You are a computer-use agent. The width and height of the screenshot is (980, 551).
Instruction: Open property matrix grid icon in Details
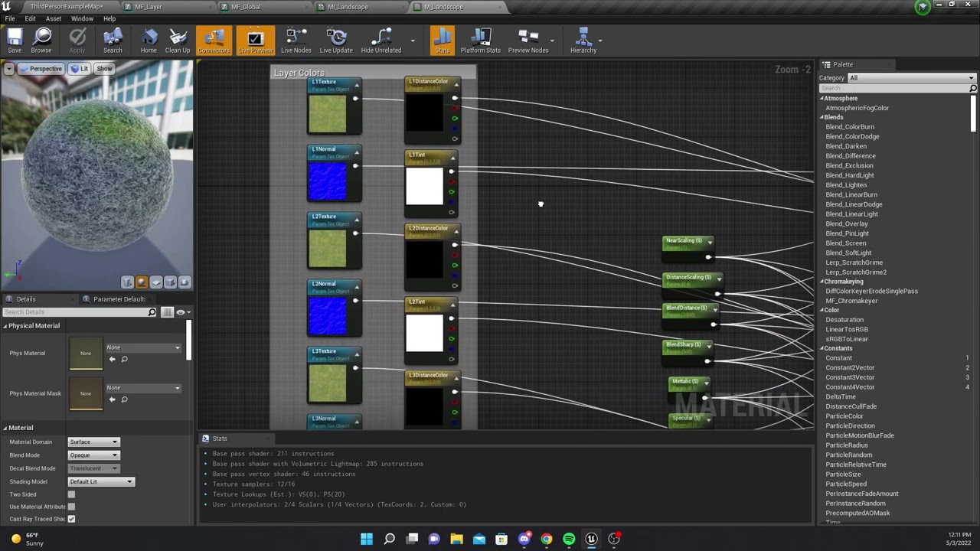point(167,312)
